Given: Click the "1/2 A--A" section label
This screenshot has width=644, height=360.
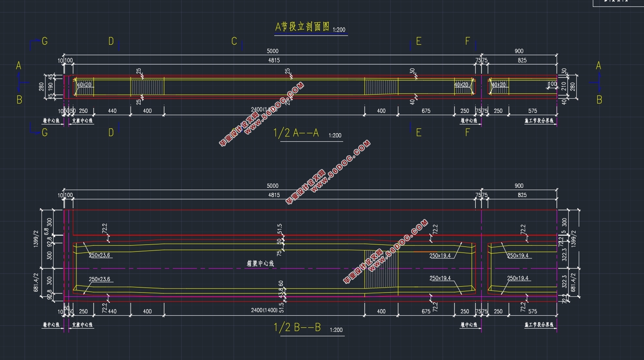Looking at the screenshot, I should pyautogui.click(x=296, y=132).
